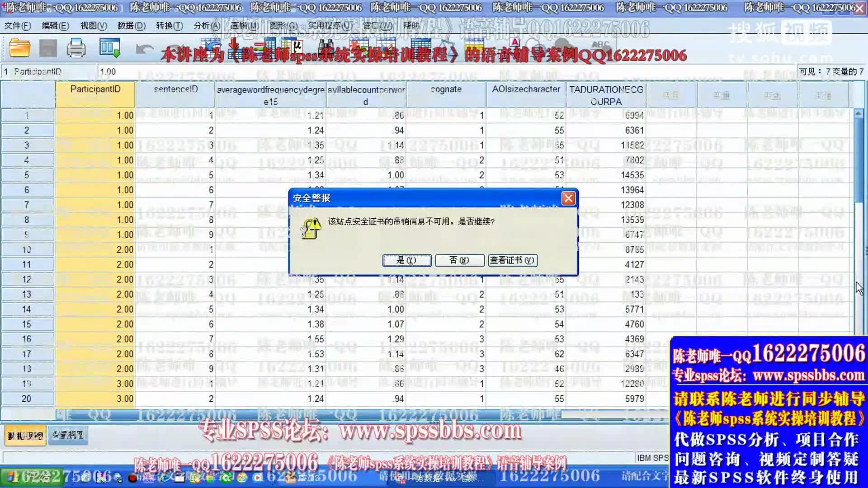The height and width of the screenshot is (488, 868).
Task: Click average frequency 1.38 in row 15
Action: point(270,324)
